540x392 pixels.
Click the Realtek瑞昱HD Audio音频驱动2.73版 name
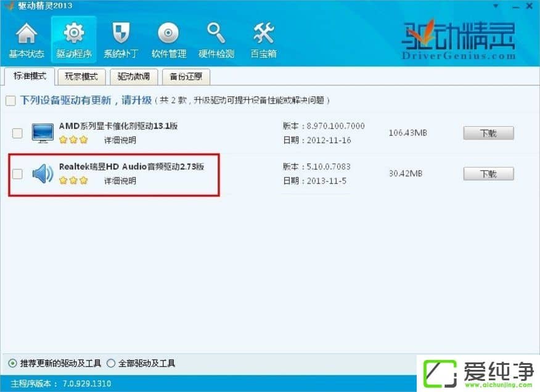131,166
